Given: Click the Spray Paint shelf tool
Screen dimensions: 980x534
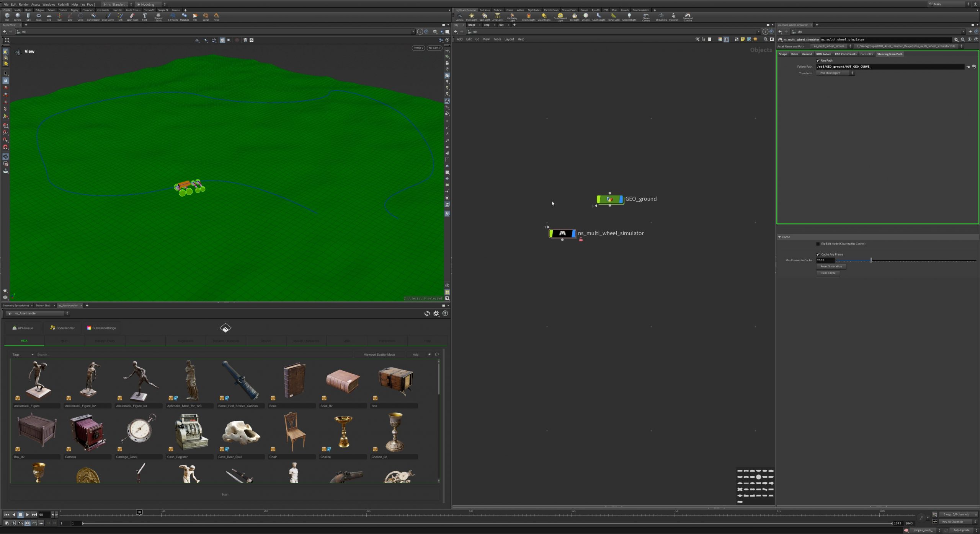Looking at the screenshot, I should click(132, 16).
